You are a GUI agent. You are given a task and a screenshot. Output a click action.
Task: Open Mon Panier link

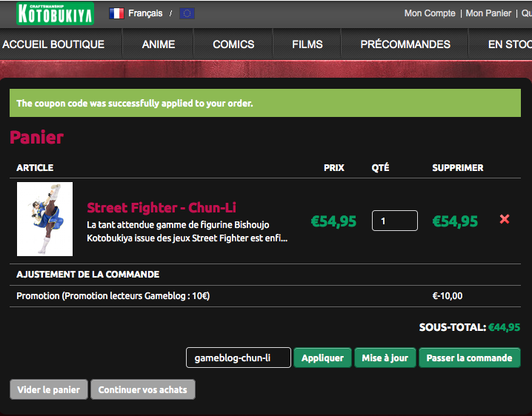tap(488, 13)
